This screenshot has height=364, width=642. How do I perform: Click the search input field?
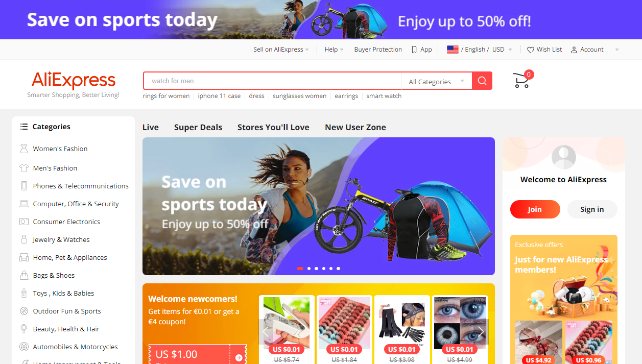(x=272, y=81)
